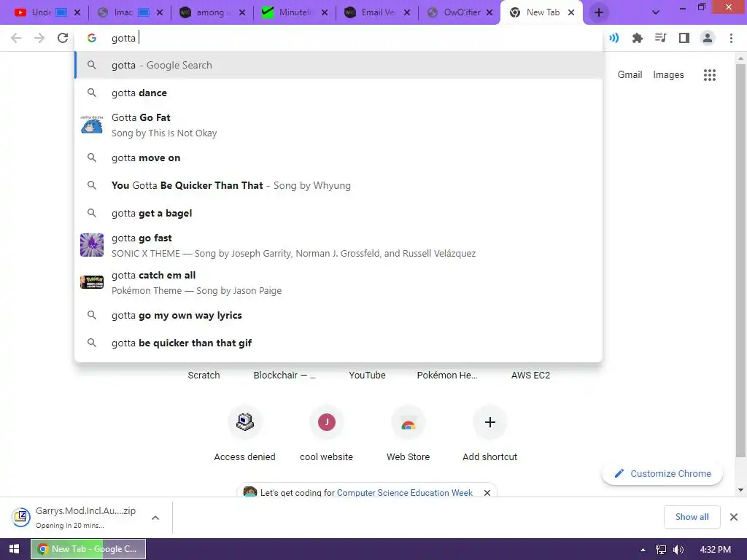The image size is (747, 560).
Task: Click the blue audio extension icon
Action: point(614,38)
